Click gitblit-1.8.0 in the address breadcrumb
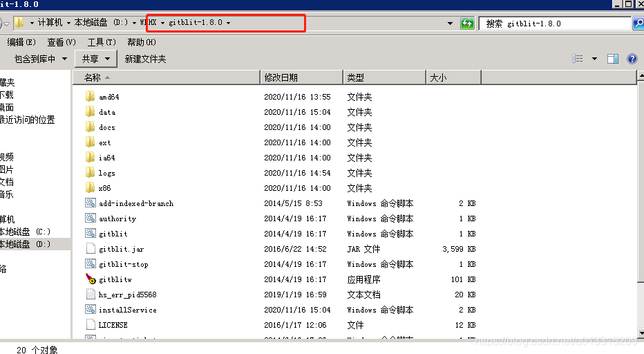The image size is (644, 354). click(x=196, y=23)
